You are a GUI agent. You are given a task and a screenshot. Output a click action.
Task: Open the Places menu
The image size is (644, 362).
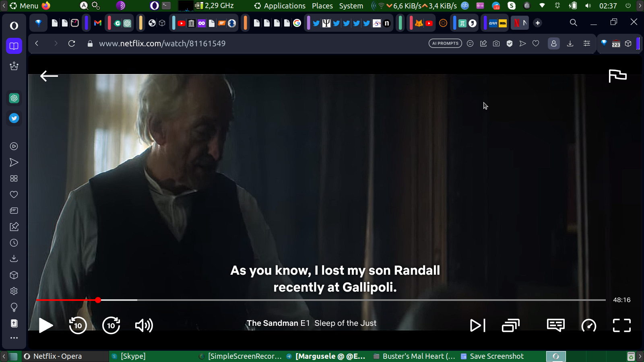click(322, 6)
